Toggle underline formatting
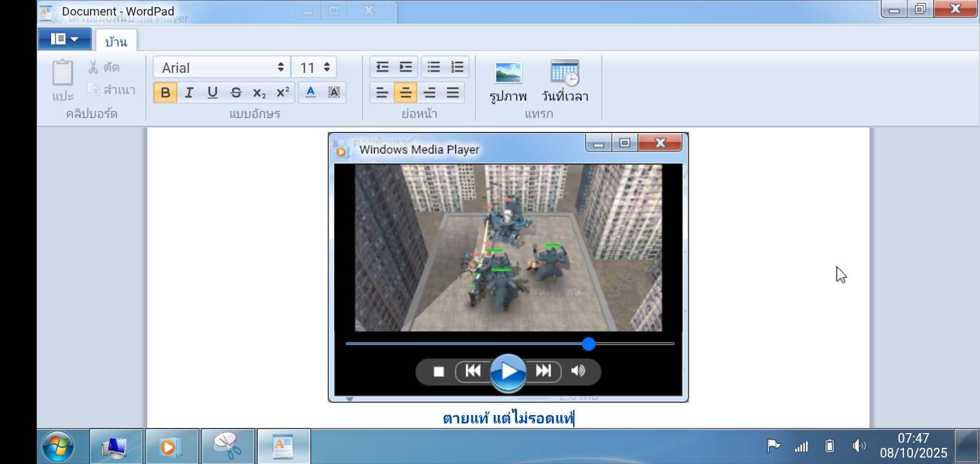 click(x=212, y=92)
